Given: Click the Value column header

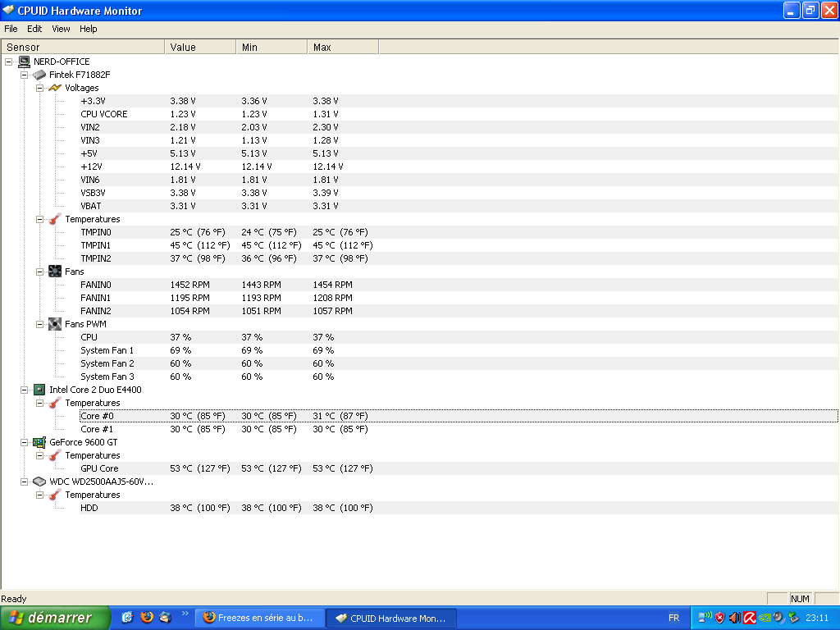Looking at the screenshot, I should coord(200,47).
